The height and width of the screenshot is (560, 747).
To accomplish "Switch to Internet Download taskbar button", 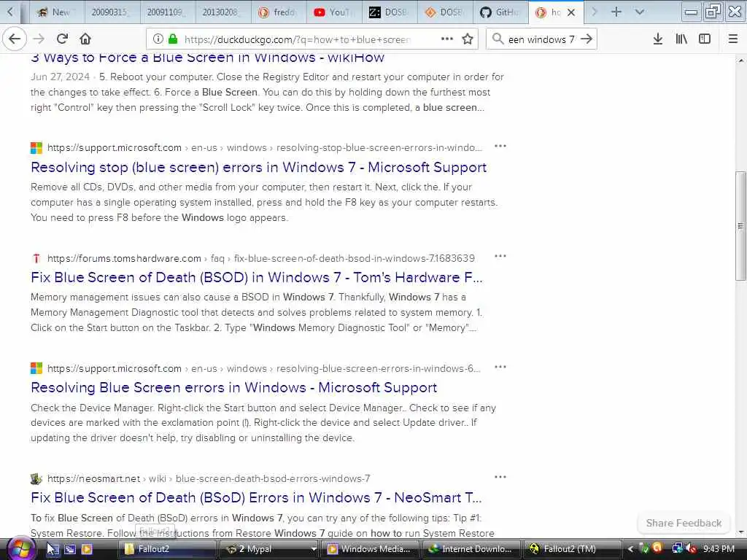I will 471,549.
